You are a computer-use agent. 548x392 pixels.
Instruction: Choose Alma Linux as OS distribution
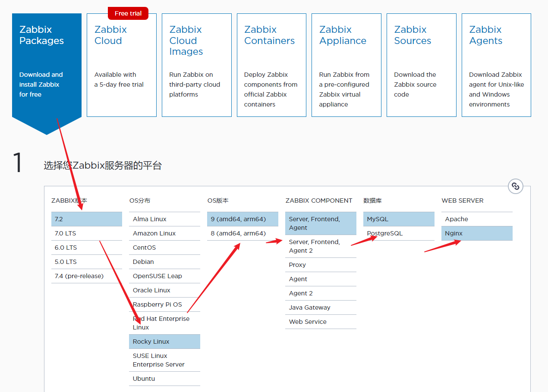pyautogui.click(x=165, y=219)
